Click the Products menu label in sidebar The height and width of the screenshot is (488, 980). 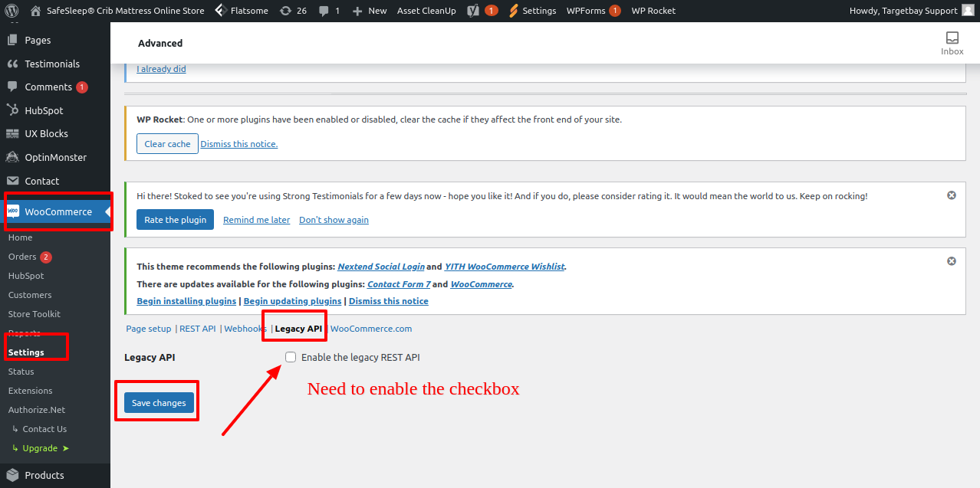point(44,475)
